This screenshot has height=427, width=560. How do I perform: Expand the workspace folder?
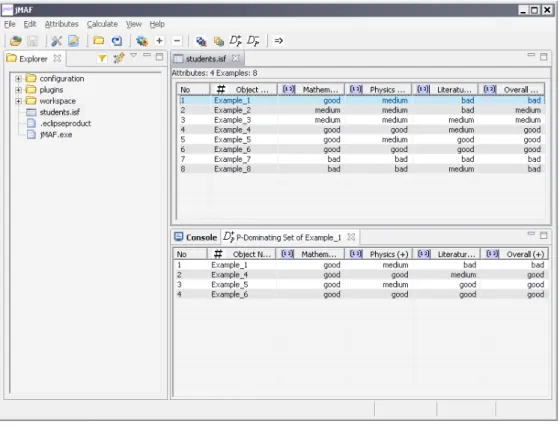click(18, 101)
